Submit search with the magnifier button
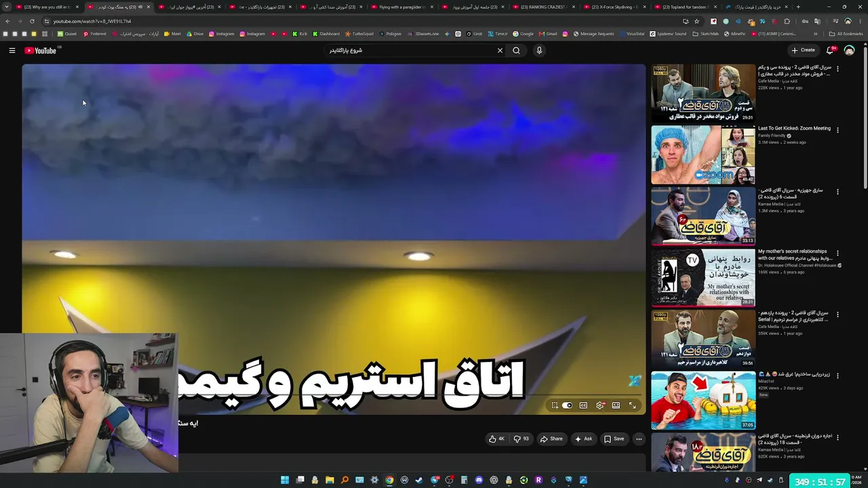The image size is (868, 488). point(517,50)
